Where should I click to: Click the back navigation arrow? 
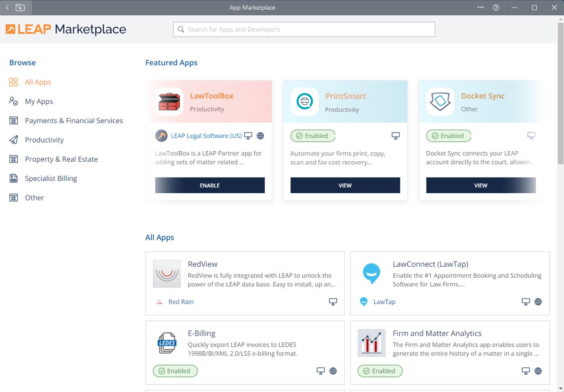point(7,7)
